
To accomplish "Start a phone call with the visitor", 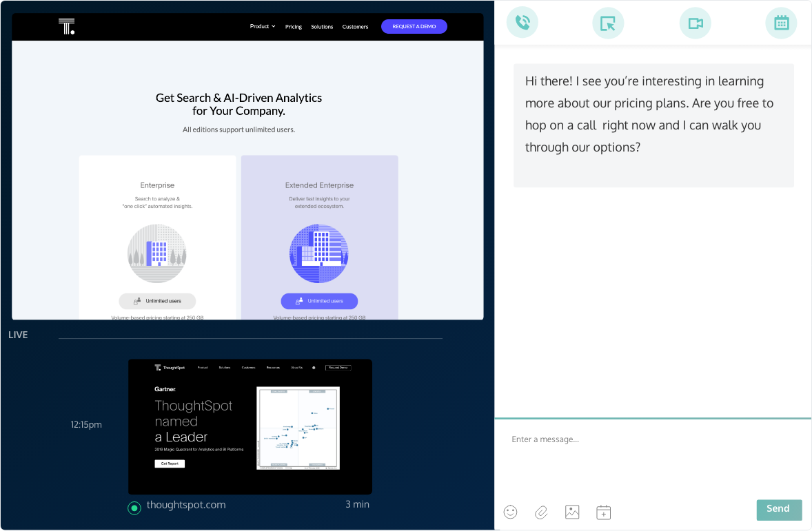I will pyautogui.click(x=522, y=22).
